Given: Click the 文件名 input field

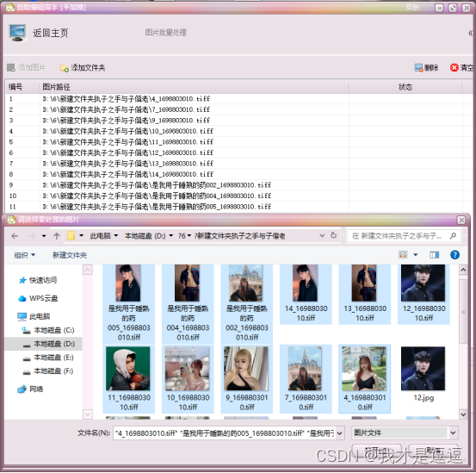Looking at the screenshot, I should coord(224,433).
